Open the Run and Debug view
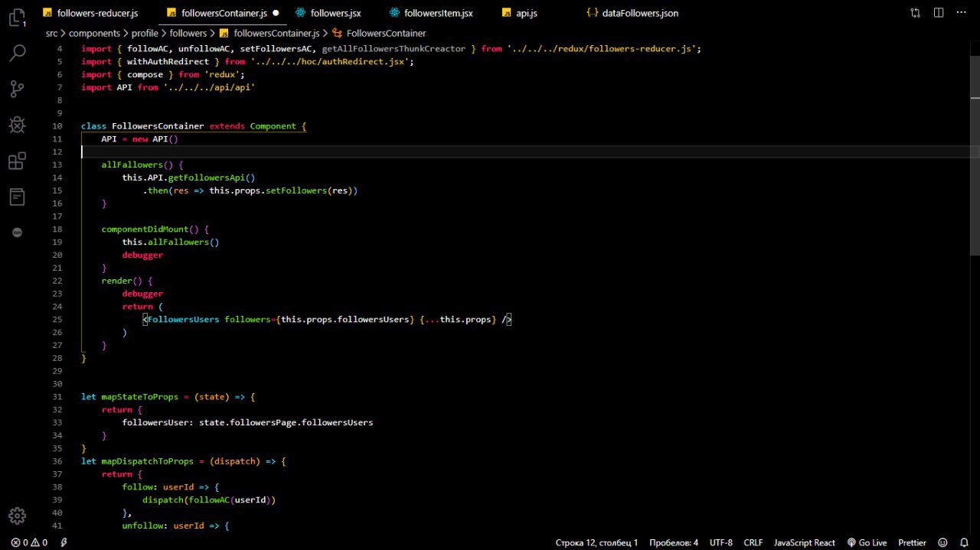The height and width of the screenshot is (550, 980). [x=17, y=125]
